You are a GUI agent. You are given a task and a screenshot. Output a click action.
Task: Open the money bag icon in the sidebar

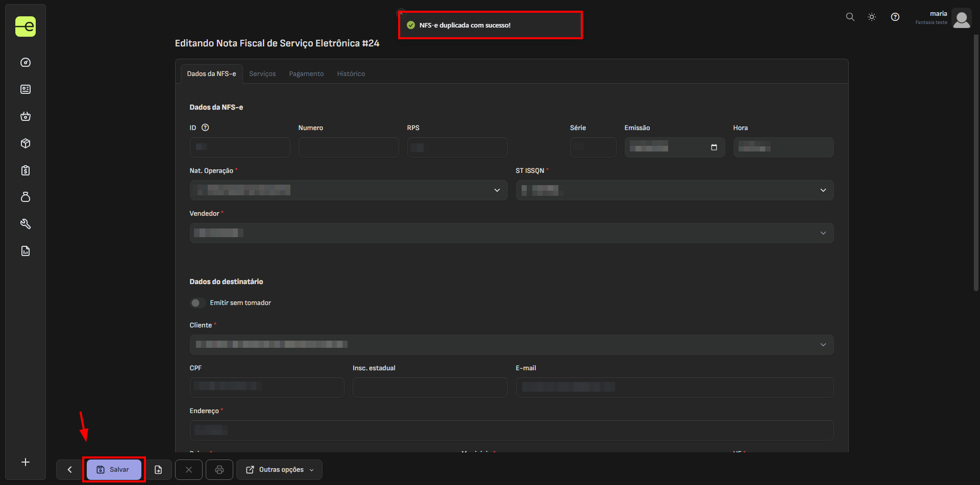(26, 197)
